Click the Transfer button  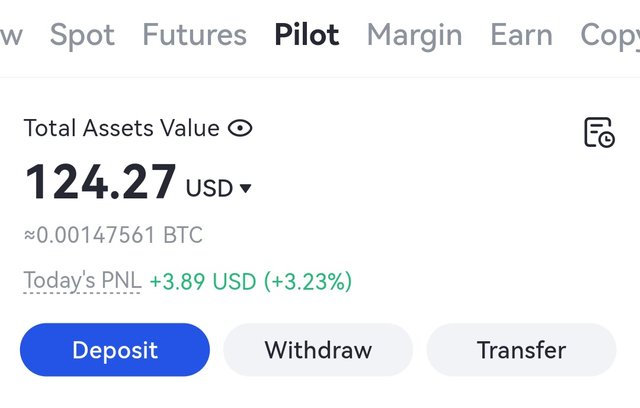521,350
